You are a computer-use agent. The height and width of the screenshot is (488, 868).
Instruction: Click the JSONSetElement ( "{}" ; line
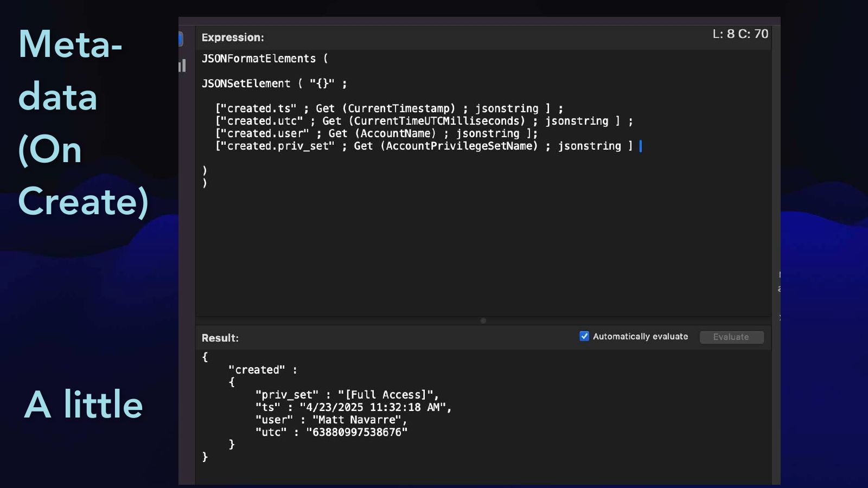tap(274, 84)
